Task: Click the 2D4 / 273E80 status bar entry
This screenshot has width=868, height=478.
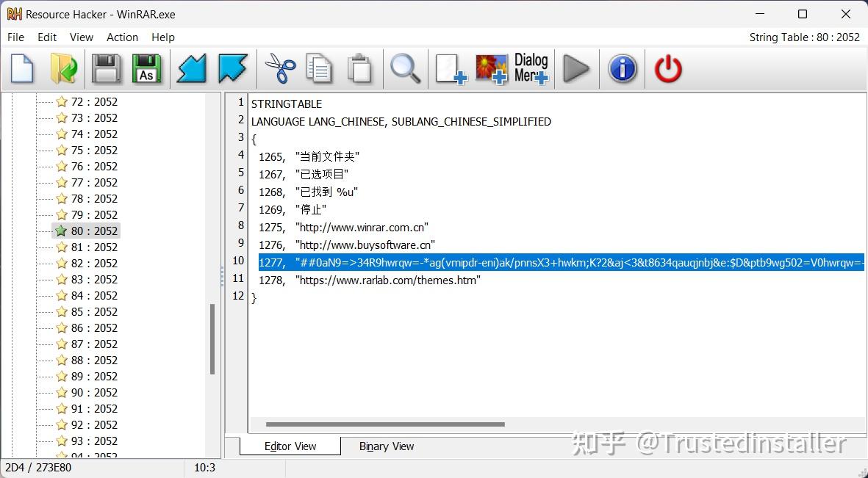Action: click(x=38, y=468)
